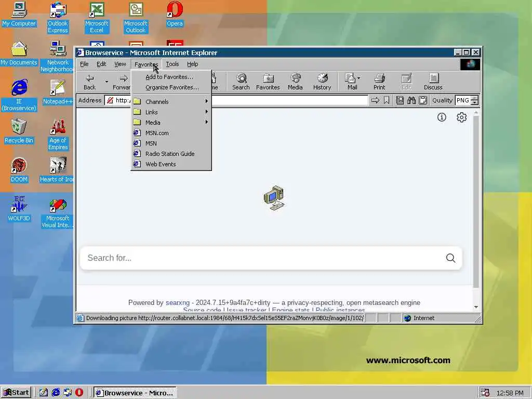Screen dimensions: 532x399
Task: Click the Media toolbar icon
Action: [295, 82]
